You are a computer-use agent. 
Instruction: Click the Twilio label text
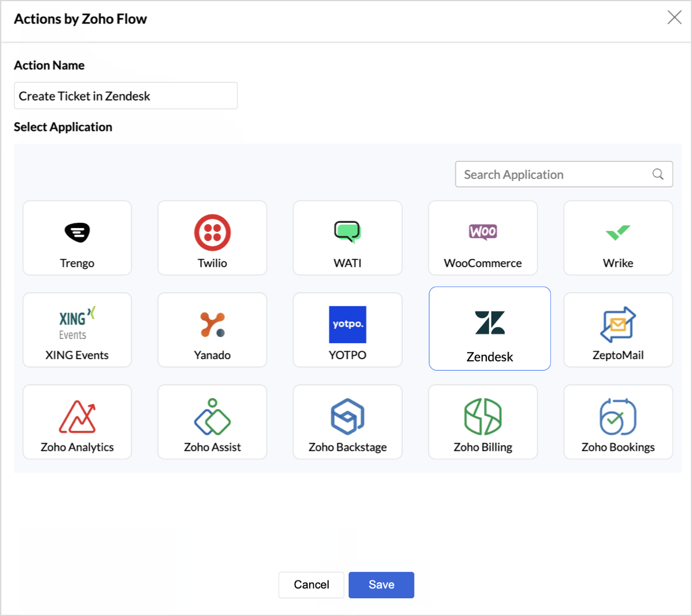click(212, 263)
